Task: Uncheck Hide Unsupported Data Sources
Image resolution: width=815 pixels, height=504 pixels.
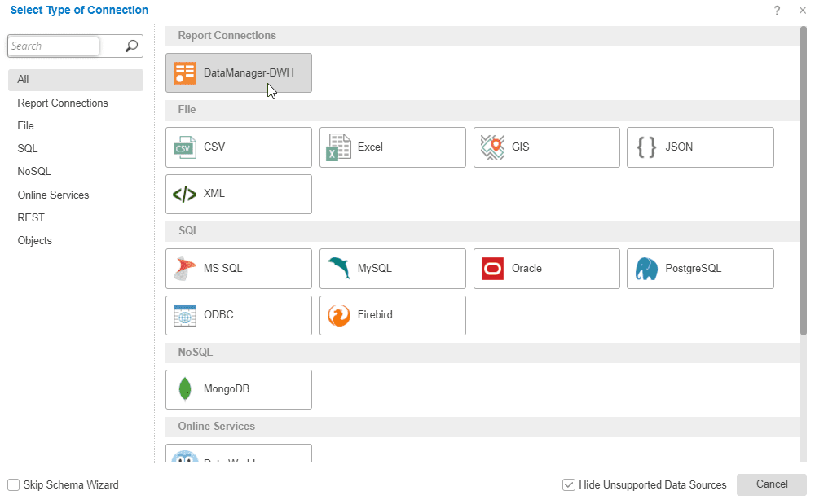Action: [569, 485]
